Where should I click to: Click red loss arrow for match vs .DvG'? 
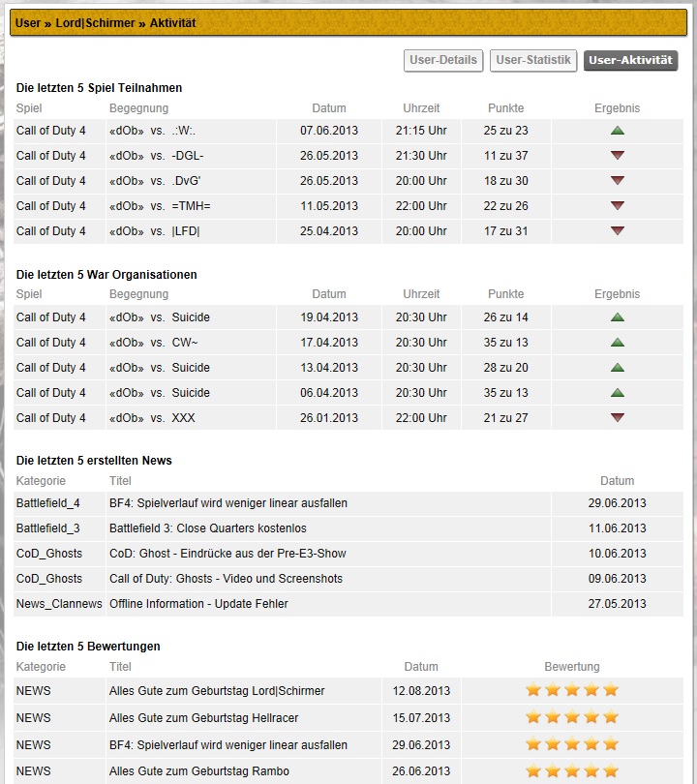pos(618,180)
